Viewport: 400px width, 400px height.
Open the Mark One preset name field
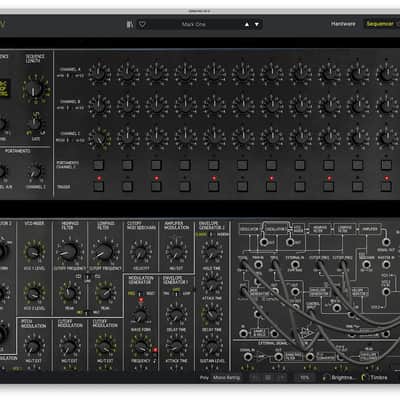[x=194, y=24]
